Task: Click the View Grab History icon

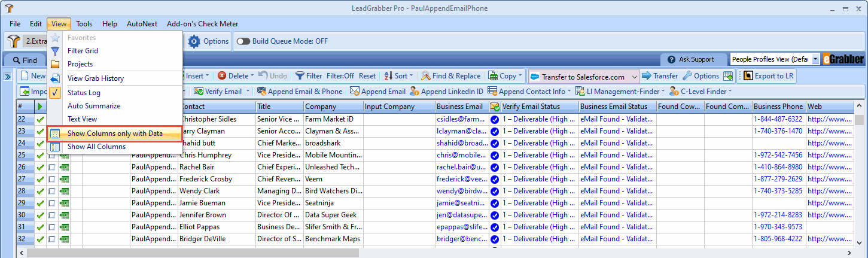Action: point(55,78)
